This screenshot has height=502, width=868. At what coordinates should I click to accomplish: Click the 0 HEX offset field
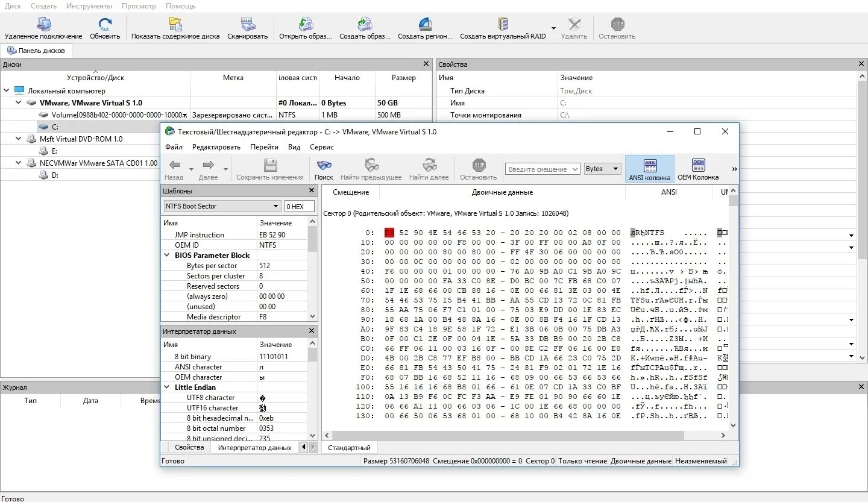(x=299, y=206)
